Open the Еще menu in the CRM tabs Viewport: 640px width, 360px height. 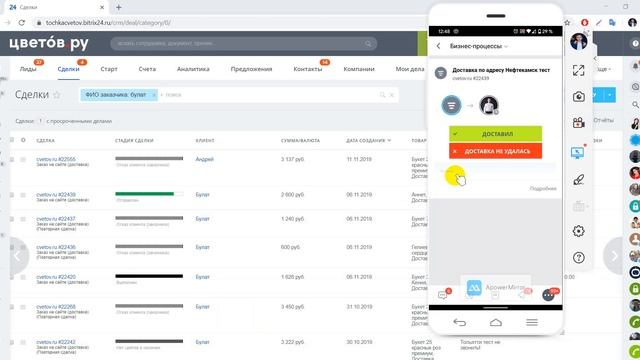click(604, 69)
